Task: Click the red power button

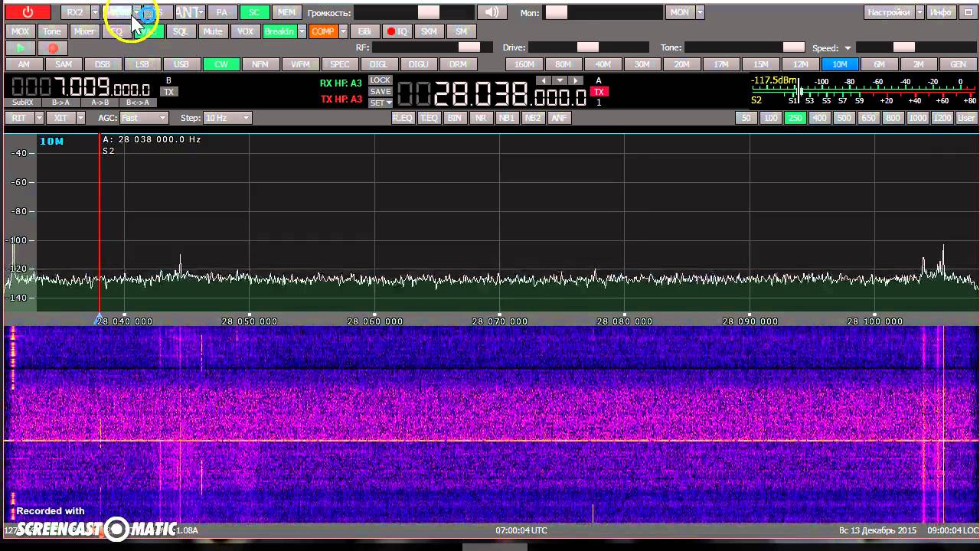Action: coord(28,12)
